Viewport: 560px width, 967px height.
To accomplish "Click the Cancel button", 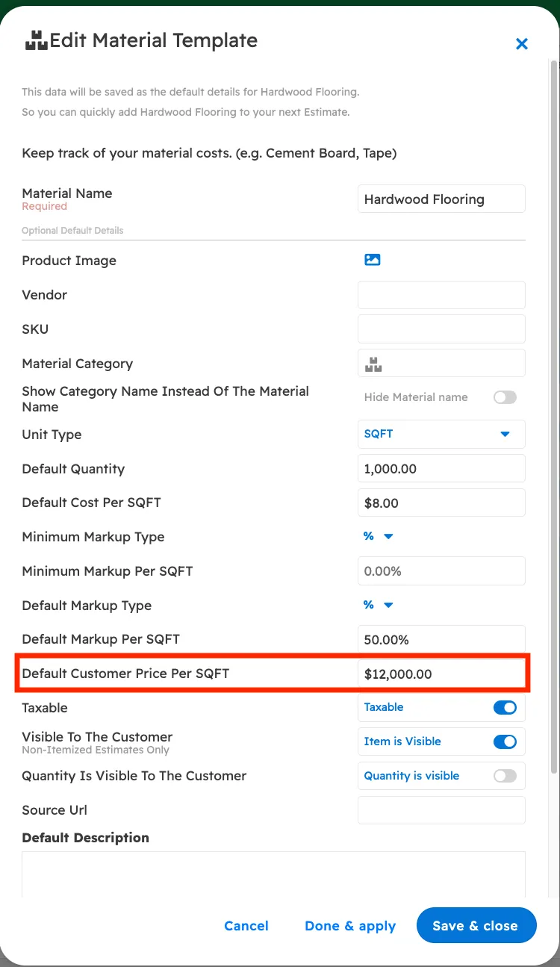I will tap(246, 925).
